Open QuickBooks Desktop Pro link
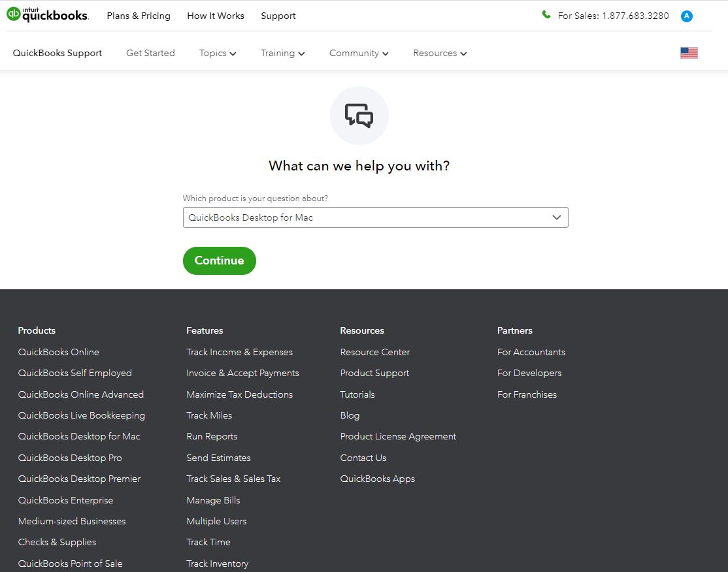The width and height of the screenshot is (728, 572). point(70,458)
